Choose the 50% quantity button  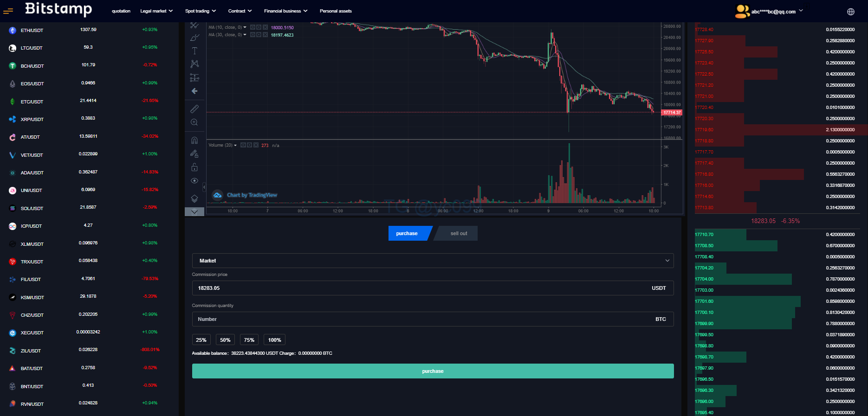point(225,340)
